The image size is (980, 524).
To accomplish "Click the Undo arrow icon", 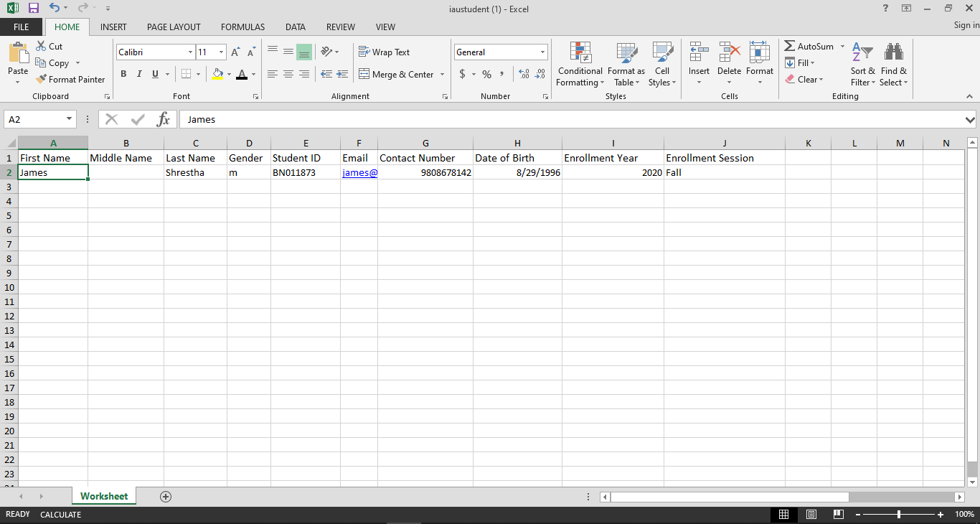I will click(x=55, y=8).
